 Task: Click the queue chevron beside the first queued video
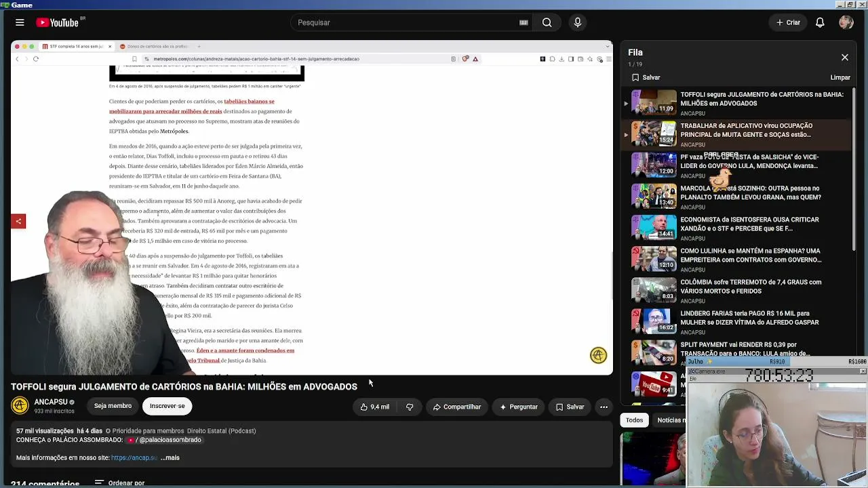tap(626, 104)
